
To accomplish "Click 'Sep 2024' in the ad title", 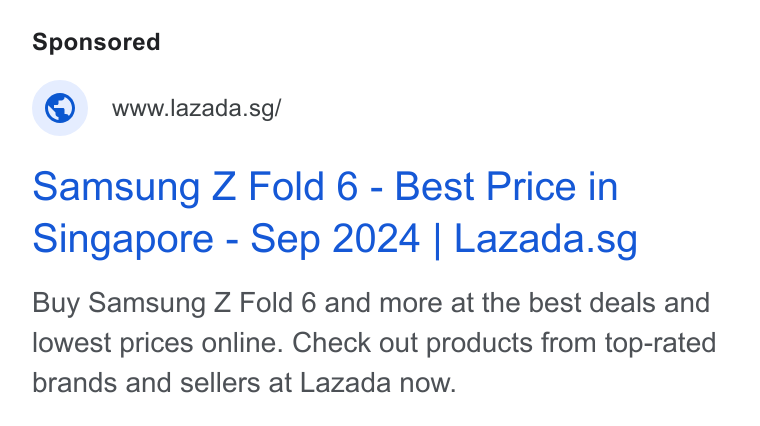I will [x=335, y=239].
